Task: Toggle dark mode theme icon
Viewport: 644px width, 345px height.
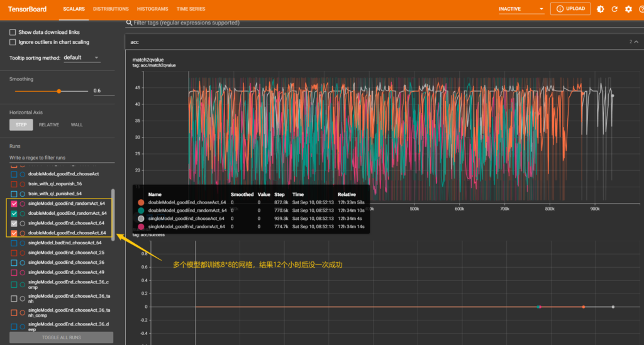Action: 601,9
